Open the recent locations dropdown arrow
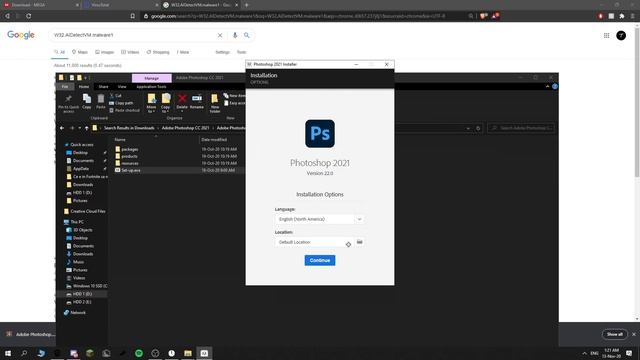This screenshot has width=640, height=360. coord(80,128)
